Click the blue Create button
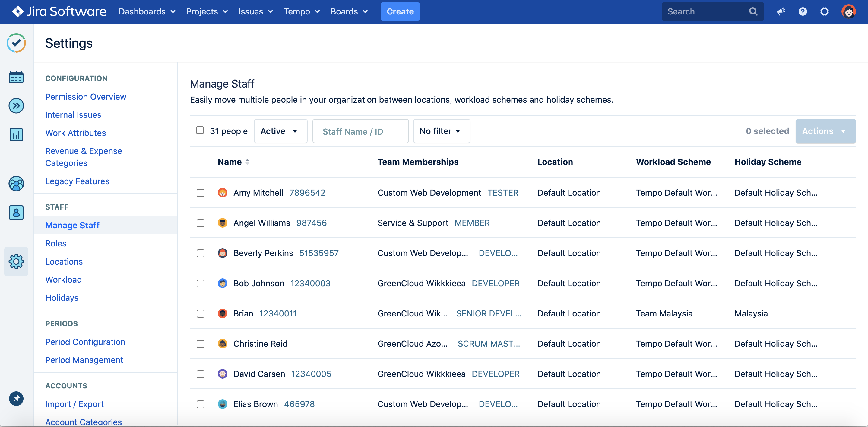Screen dimensions: 868x427 (400, 11)
